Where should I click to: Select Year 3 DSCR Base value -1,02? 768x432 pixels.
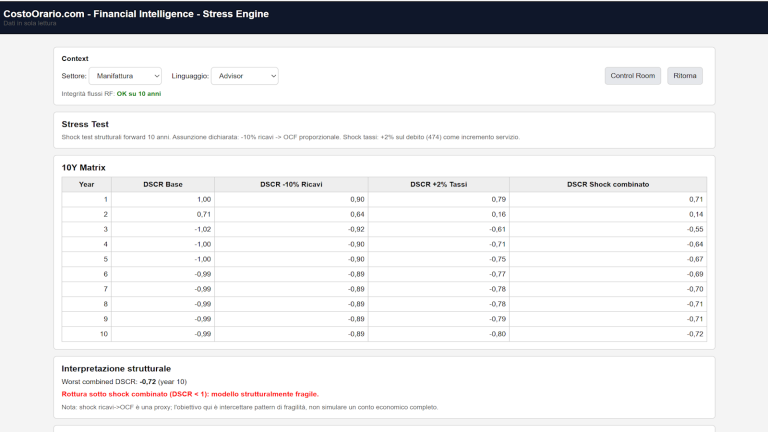[202, 229]
